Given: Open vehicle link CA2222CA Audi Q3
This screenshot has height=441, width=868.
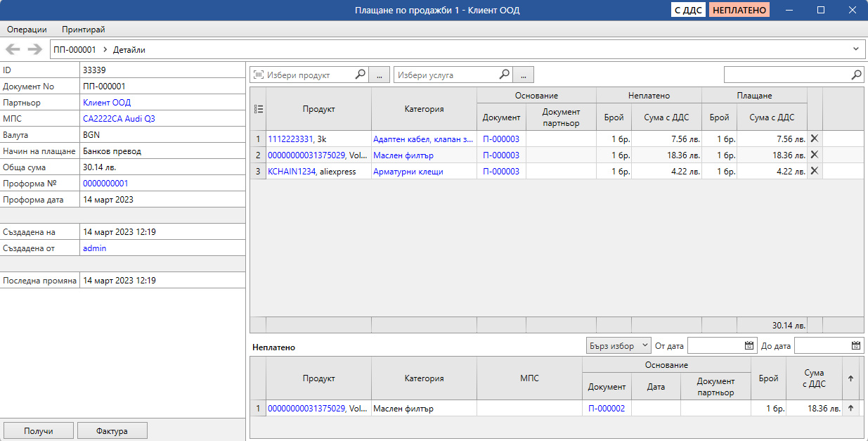Looking at the screenshot, I should (119, 119).
